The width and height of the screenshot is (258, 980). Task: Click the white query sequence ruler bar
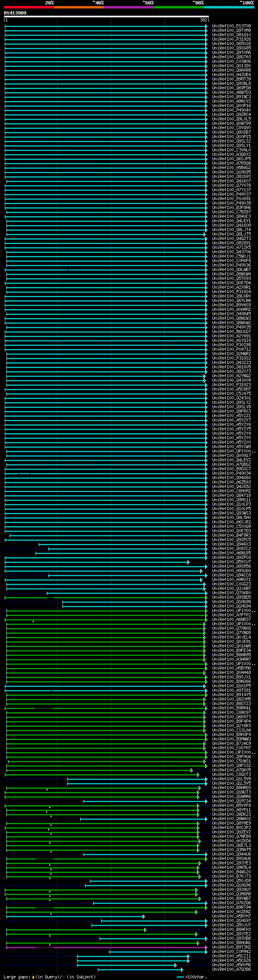[x=106, y=17]
